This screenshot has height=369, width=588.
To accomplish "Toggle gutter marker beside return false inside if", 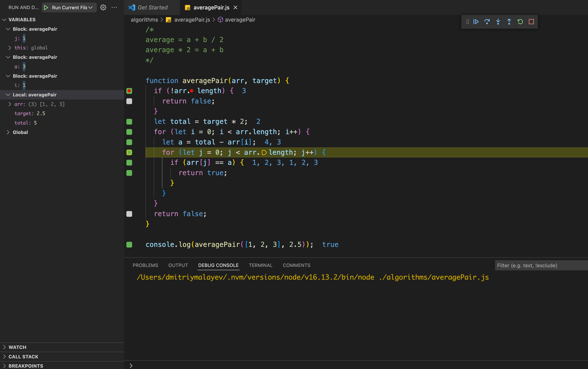I will (129, 101).
